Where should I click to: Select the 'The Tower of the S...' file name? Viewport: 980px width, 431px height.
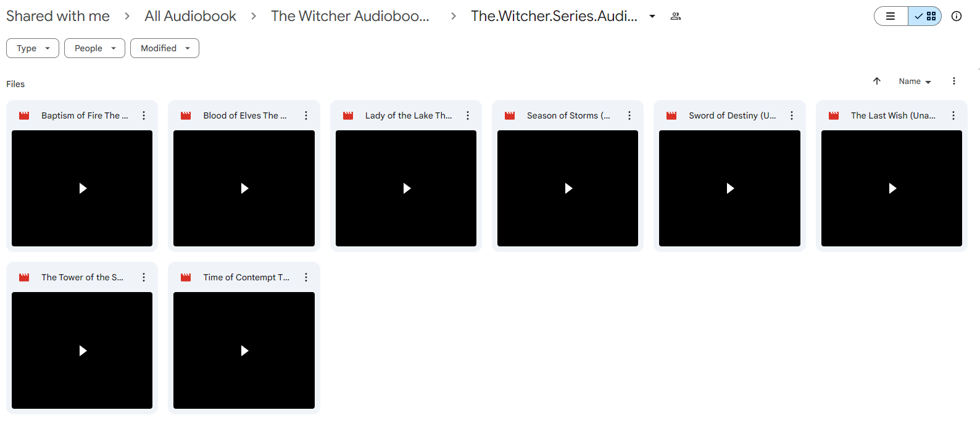coord(82,277)
